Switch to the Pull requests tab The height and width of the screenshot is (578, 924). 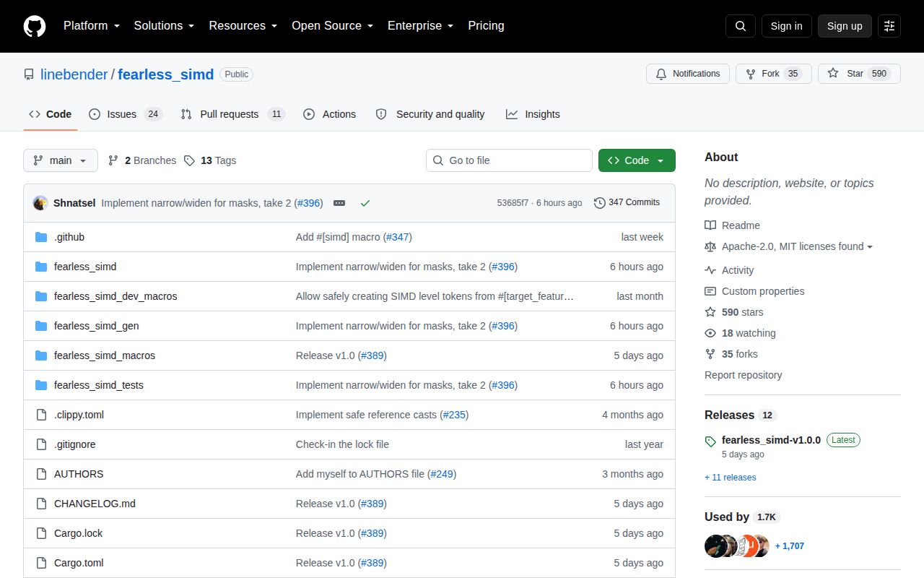click(233, 114)
